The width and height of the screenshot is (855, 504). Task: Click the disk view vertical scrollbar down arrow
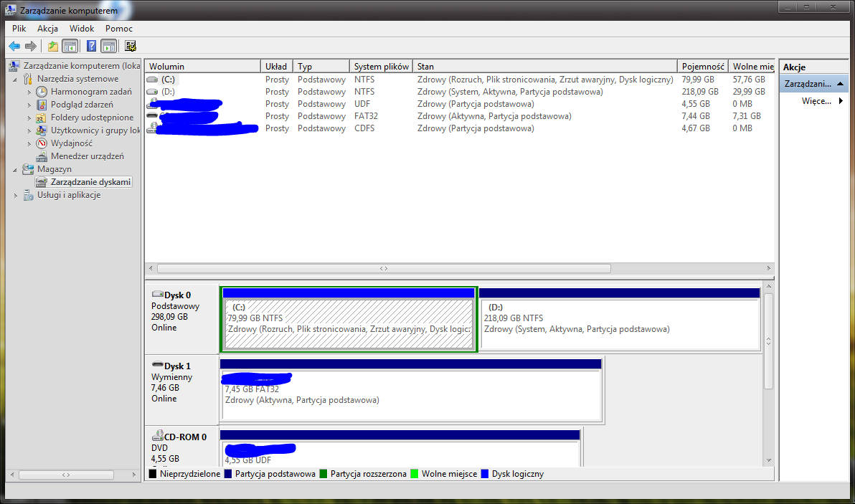click(769, 460)
